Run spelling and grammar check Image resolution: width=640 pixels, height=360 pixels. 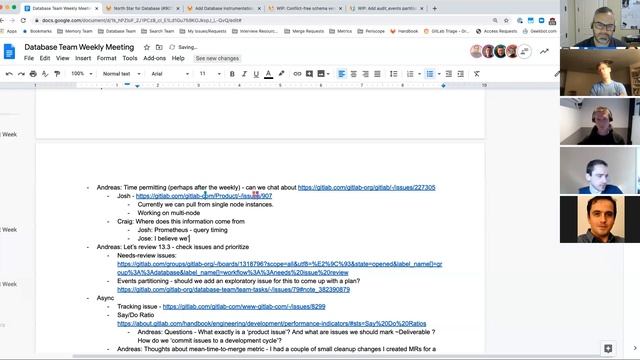tap(45, 74)
